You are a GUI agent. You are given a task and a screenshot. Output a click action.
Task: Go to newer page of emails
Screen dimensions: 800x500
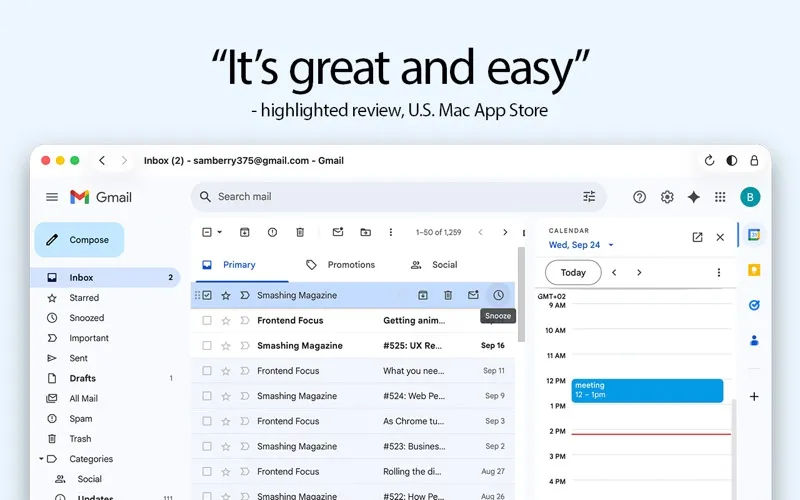pyautogui.click(x=480, y=232)
